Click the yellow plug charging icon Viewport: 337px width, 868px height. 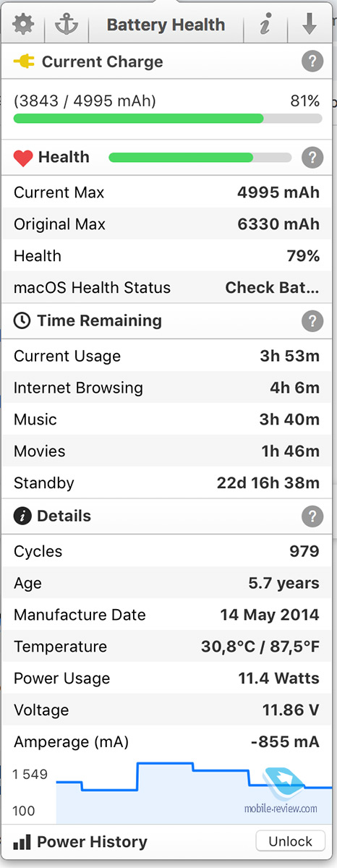(x=24, y=62)
